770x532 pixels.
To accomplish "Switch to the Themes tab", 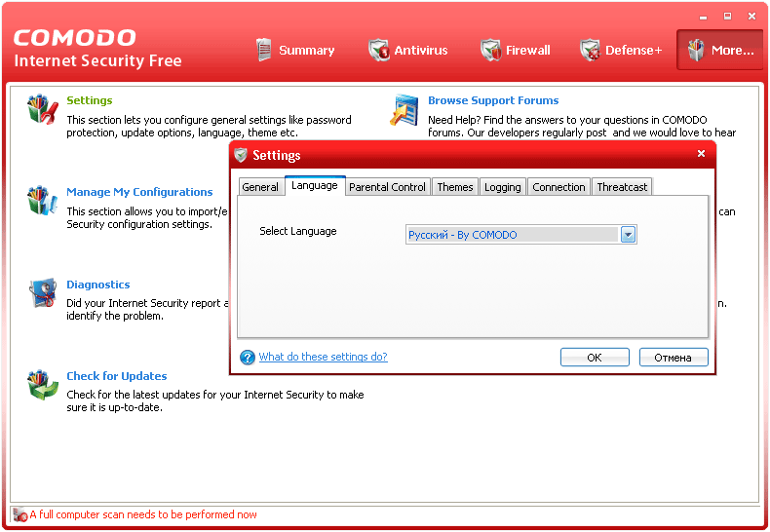I will click(455, 187).
